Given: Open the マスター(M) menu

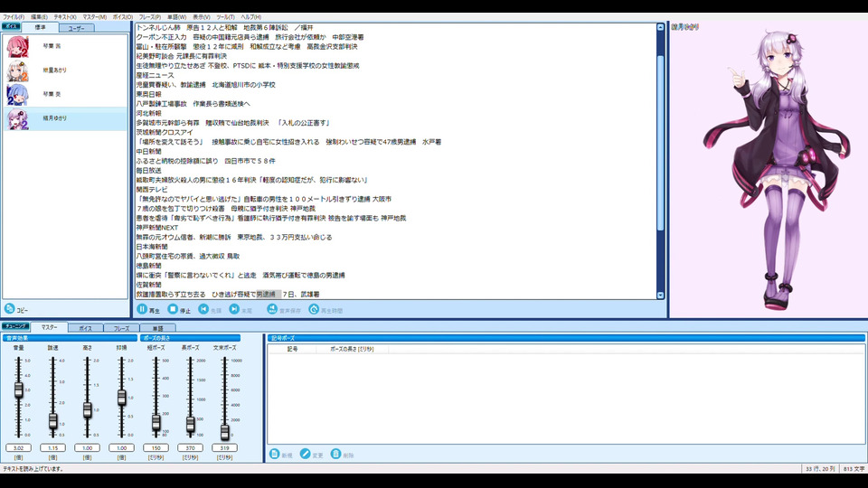Looking at the screenshot, I should (94, 17).
